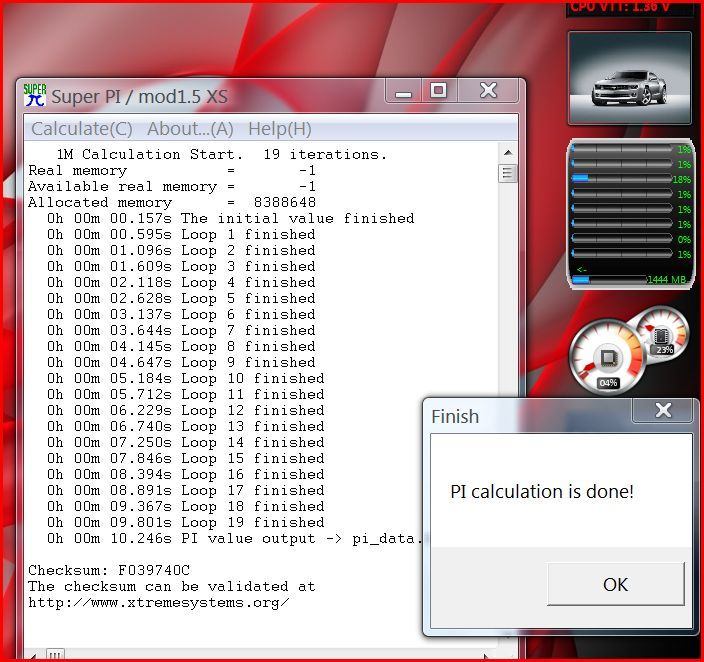Click the '<-' arrow in the CPU meter gadget
704x662 pixels.
point(581,269)
